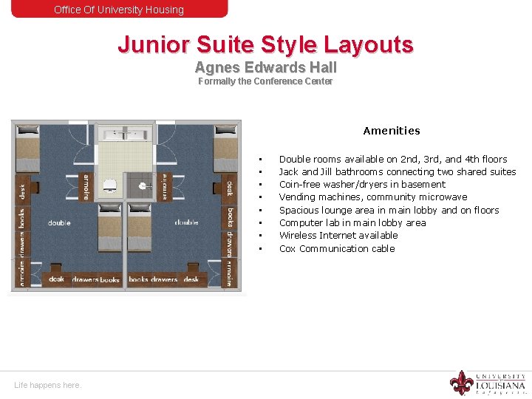Click the 'Life happens here.' footer tagline
This screenshot has height=399, width=532.
(48, 385)
